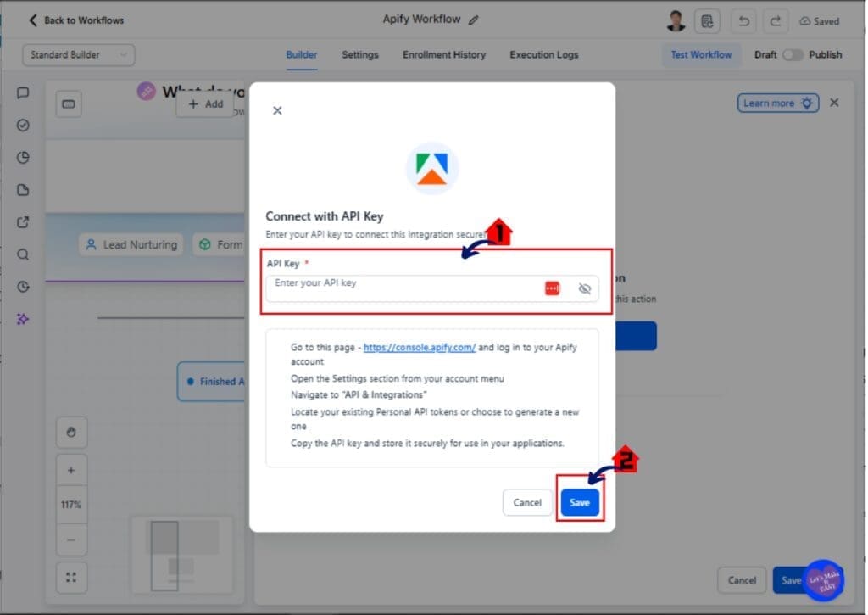Image resolution: width=868 pixels, height=615 pixels.
Task: Click the card icon above the canvas
Action: point(69,104)
